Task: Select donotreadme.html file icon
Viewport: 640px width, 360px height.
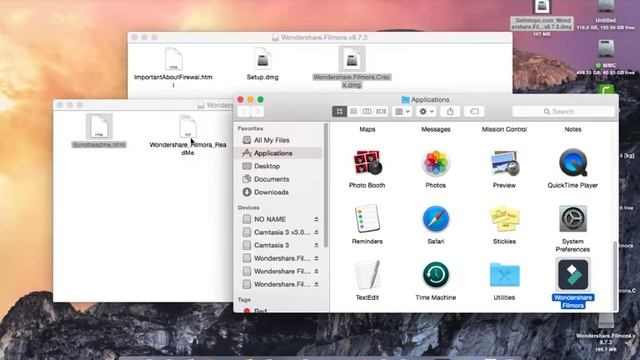Action: (99, 127)
